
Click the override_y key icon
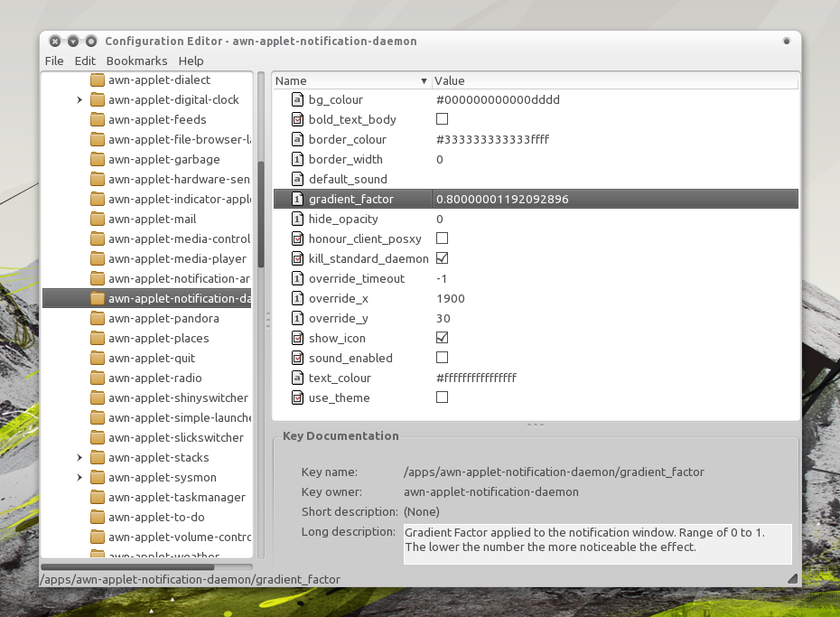tap(297, 318)
